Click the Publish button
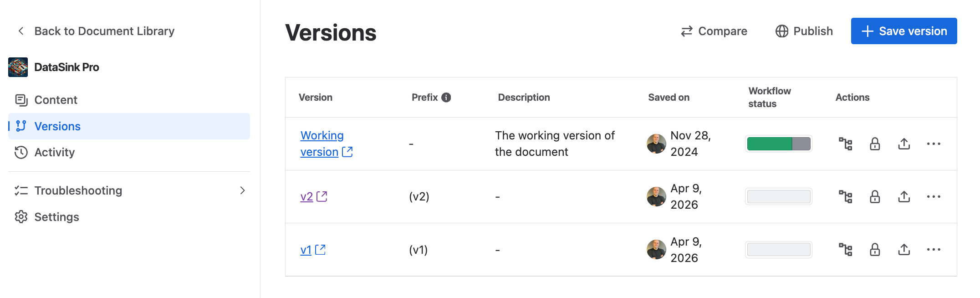Viewport: 980px width, 298px height. pos(803,31)
